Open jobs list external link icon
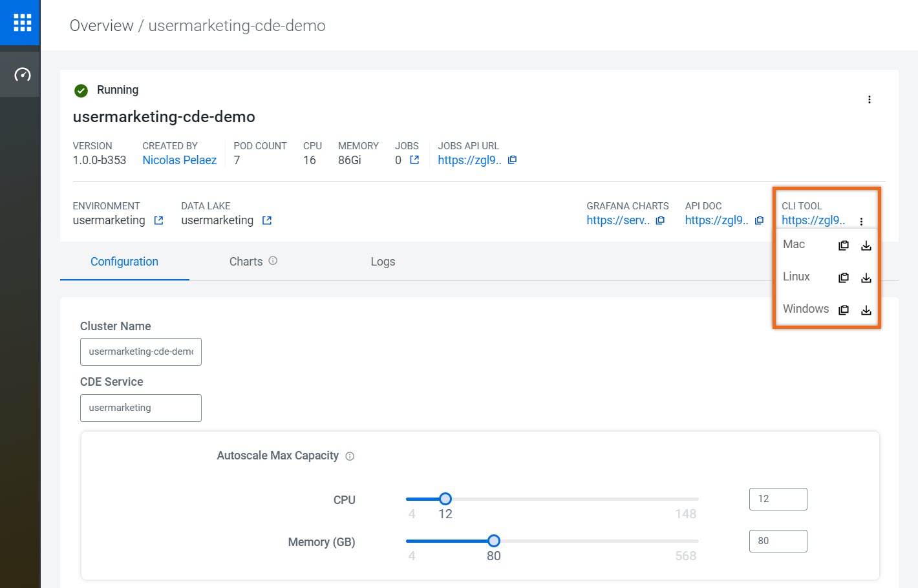This screenshot has width=918, height=588. click(x=414, y=160)
